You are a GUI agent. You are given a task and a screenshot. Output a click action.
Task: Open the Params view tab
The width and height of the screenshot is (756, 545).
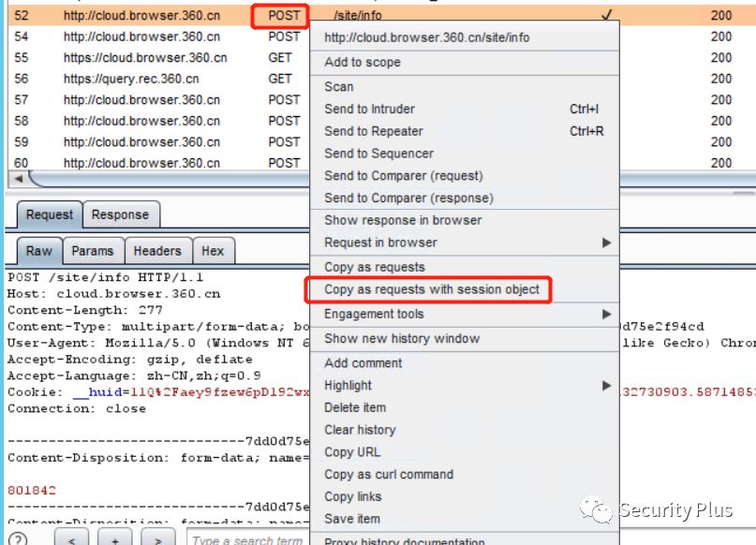click(x=93, y=251)
